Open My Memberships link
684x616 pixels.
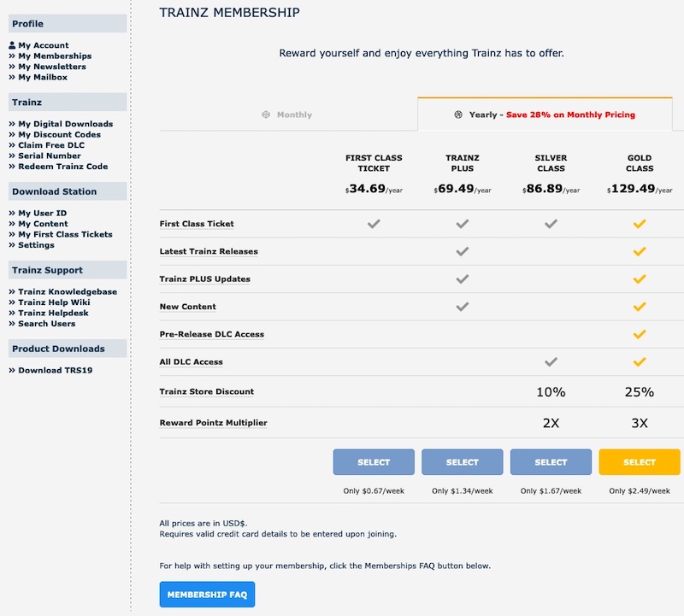tap(55, 56)
